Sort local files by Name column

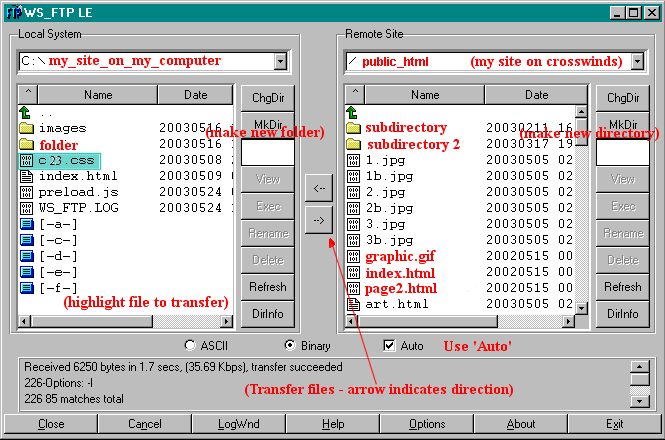[98, 94]
